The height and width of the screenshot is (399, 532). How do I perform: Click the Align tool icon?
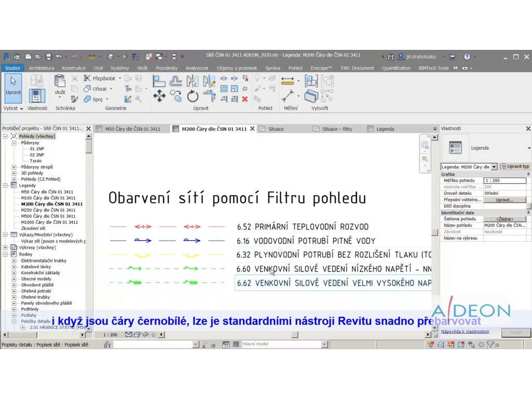point(159,81)
